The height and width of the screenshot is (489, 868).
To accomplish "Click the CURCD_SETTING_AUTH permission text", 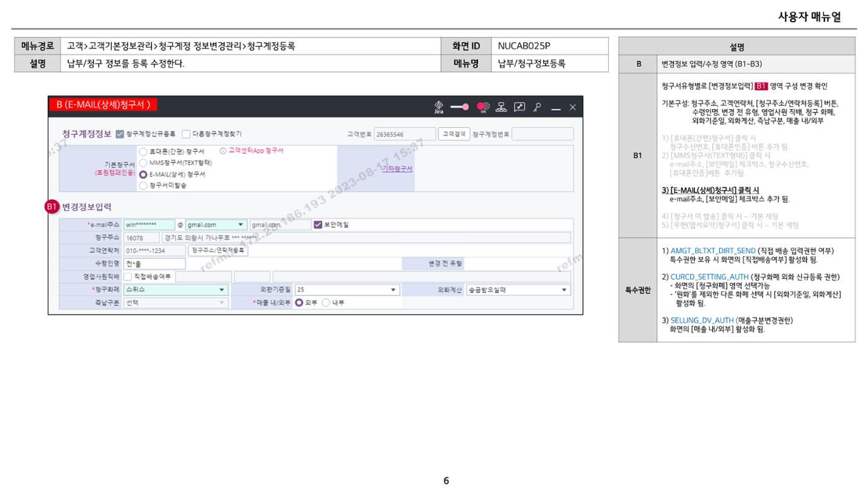I will click(709, 276).
